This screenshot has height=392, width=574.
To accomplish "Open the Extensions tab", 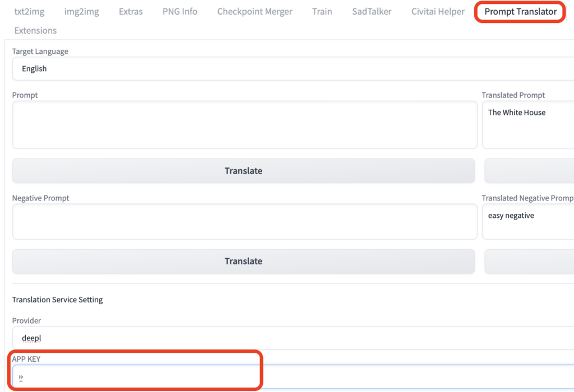I will [x=35, y=30].
